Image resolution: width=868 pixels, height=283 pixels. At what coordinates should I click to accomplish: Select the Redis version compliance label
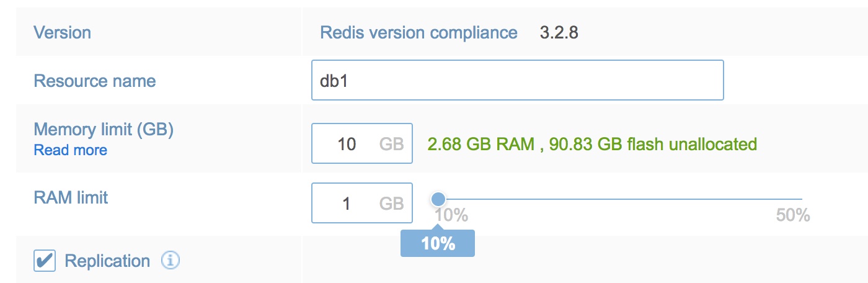pyautogui.click(x=418, y=32)
